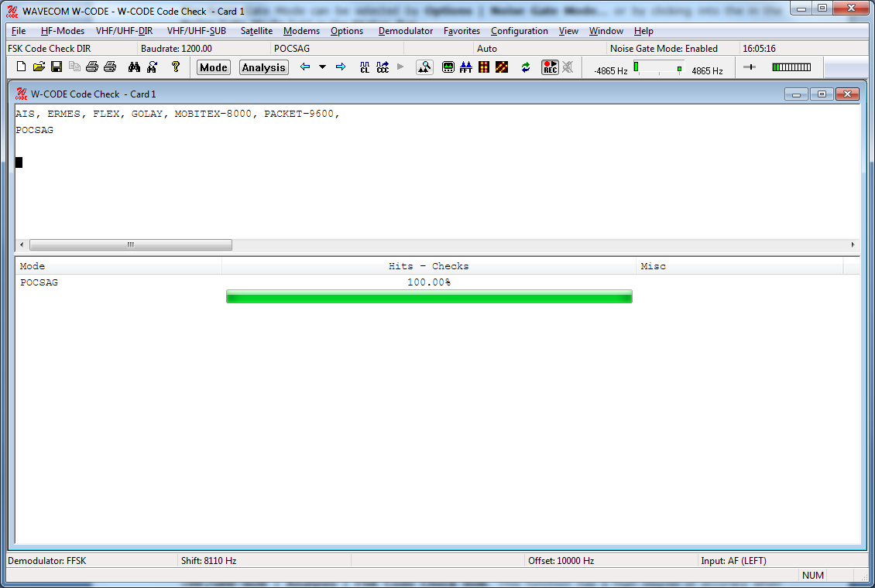This screenshot has width=875, height=588.
Task: Click the scrollbar left arrow
Action: click(22, 244)
